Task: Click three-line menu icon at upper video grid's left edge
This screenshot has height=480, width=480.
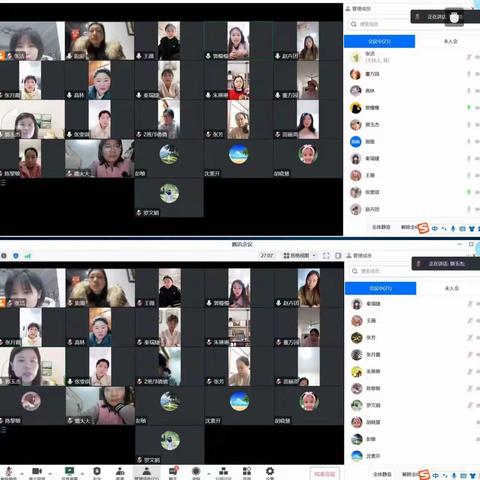Action: point(3,182)
